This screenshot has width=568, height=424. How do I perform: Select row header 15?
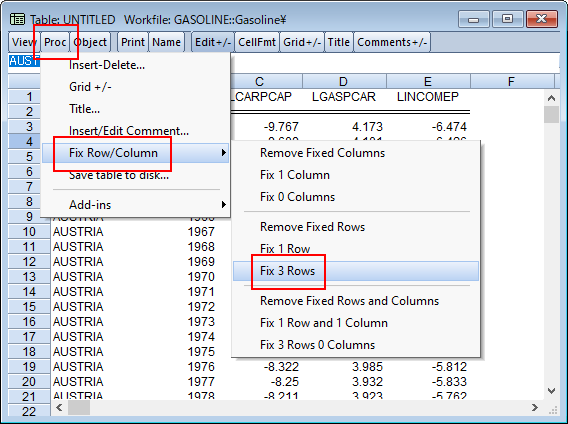[29, 307]
